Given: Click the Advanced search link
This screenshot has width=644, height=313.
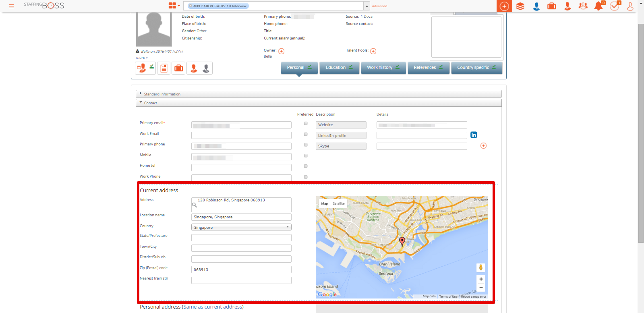Looking at the screenshot, I should pos(379,6).
